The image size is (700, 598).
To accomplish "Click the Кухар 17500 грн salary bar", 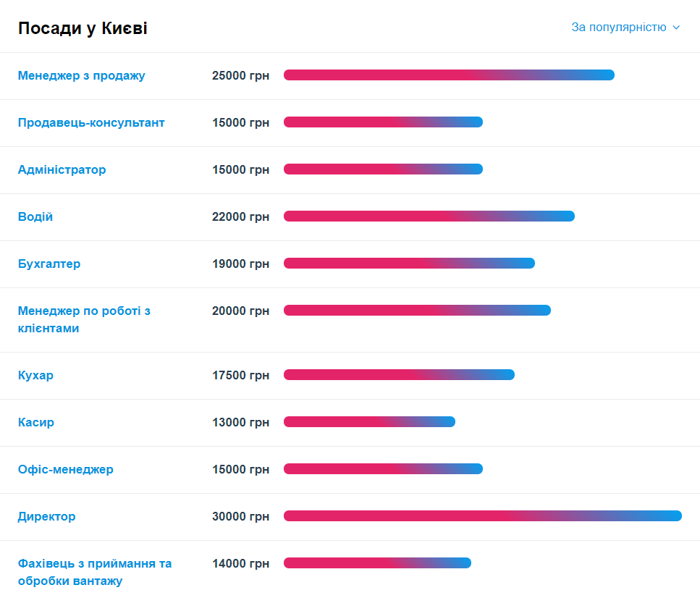I will click(399, 375).
